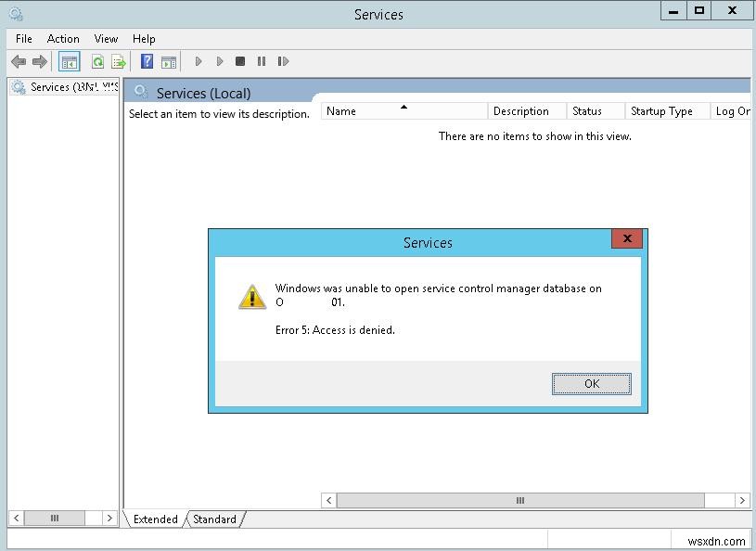Close the Services error dialog
Screen dimensions: 756x551
coord(627,238)
